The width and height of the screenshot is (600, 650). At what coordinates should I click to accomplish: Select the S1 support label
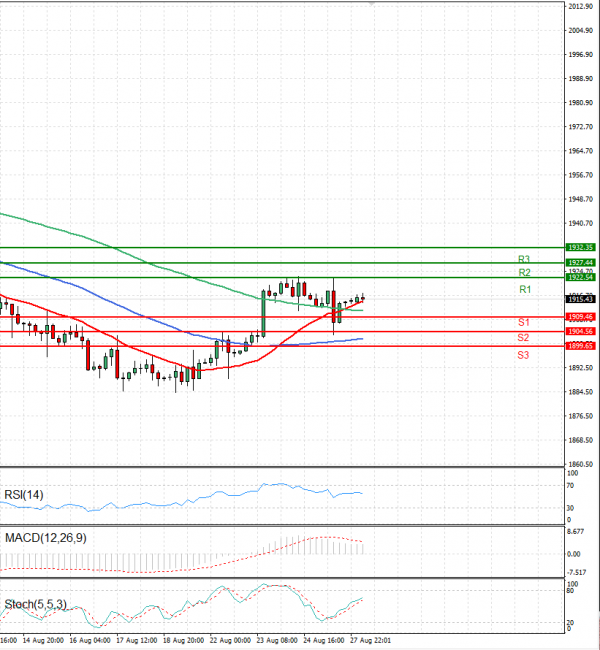pyautogui.click(x=524, y=323)
